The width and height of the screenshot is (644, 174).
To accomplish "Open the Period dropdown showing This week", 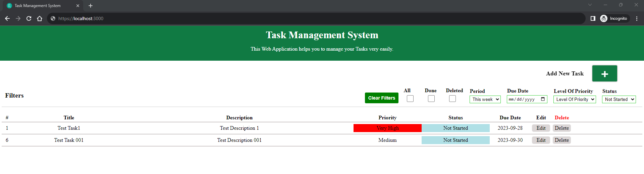I will pos(485,99).
